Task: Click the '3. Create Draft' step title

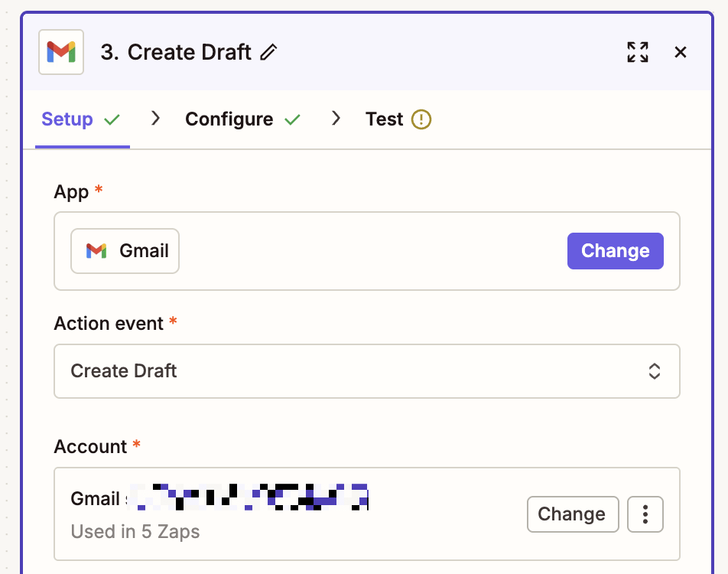Action: pos(176,52)
